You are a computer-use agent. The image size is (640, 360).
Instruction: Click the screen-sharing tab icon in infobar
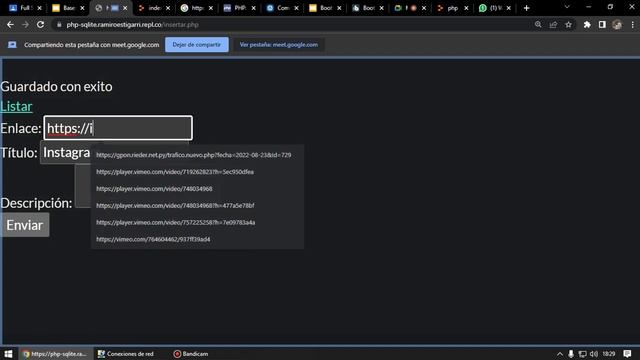tap(12, 44)
